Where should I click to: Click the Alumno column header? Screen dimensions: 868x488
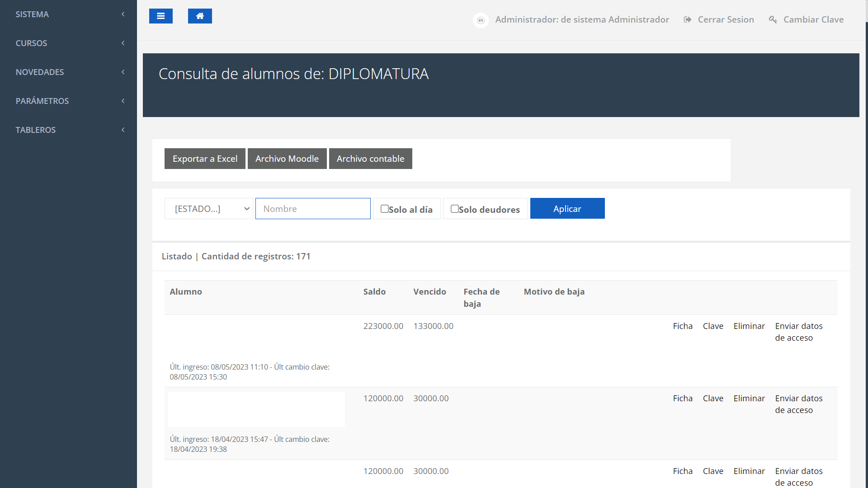pos(186,292)
